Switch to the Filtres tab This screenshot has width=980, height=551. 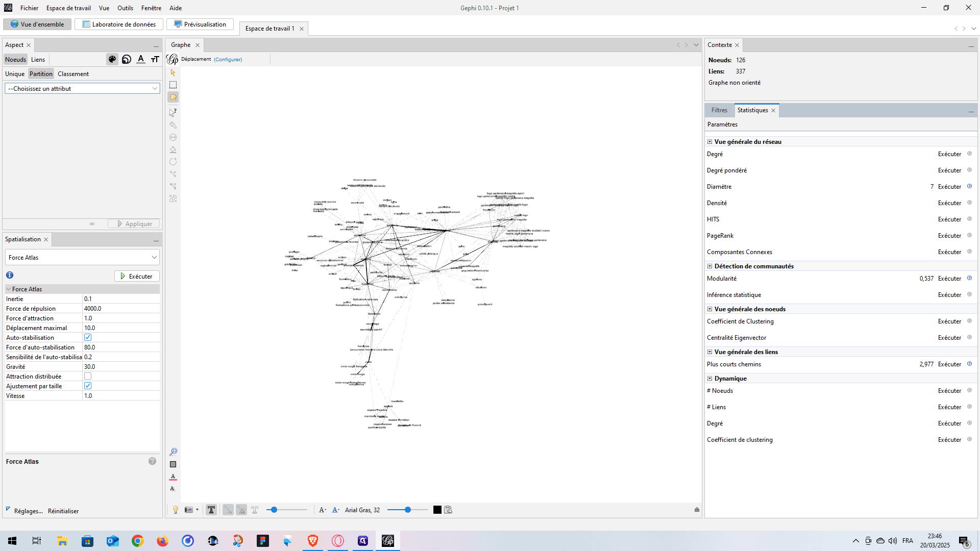tap(719, 110)
